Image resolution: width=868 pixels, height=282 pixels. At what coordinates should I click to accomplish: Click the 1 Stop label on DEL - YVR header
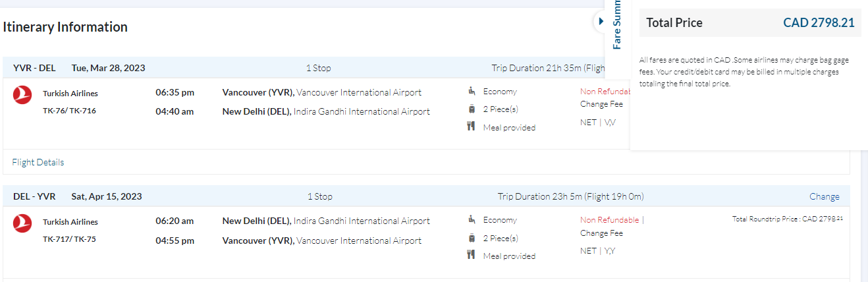tap(320, 196)
